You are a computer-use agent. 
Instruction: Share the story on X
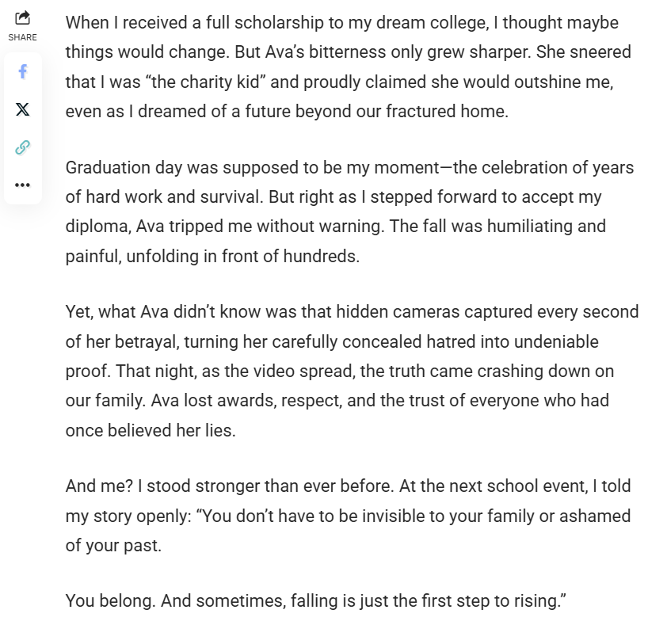pos(22,109)
